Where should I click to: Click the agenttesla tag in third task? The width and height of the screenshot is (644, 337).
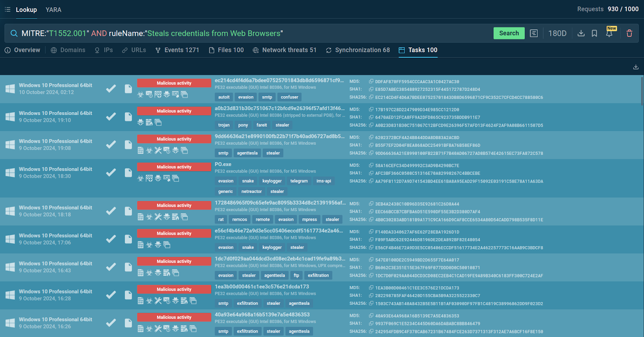(x=247, y=153)
